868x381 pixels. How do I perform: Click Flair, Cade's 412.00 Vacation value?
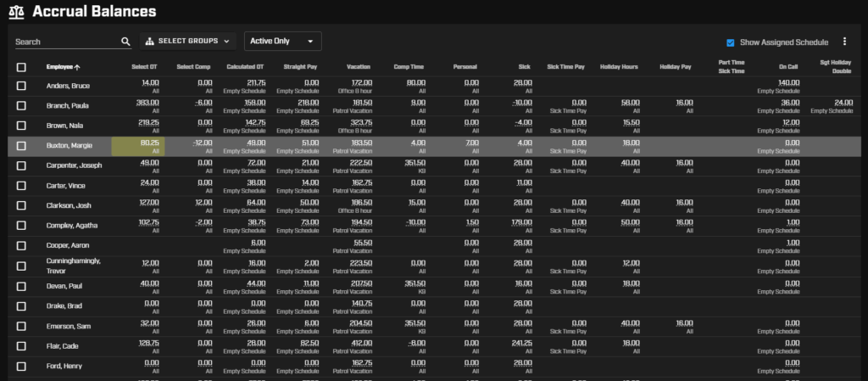tap(361, 343)
